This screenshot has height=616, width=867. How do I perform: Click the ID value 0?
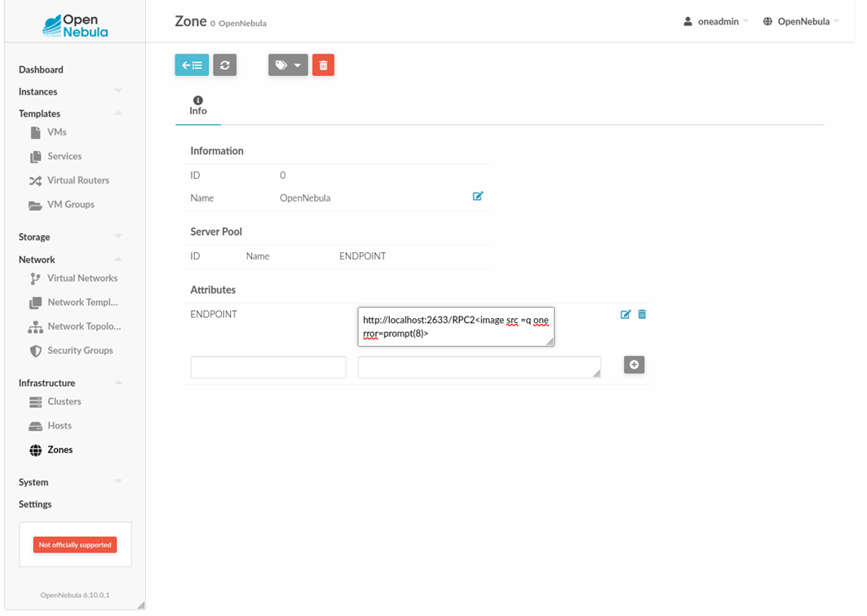(282, 175)
